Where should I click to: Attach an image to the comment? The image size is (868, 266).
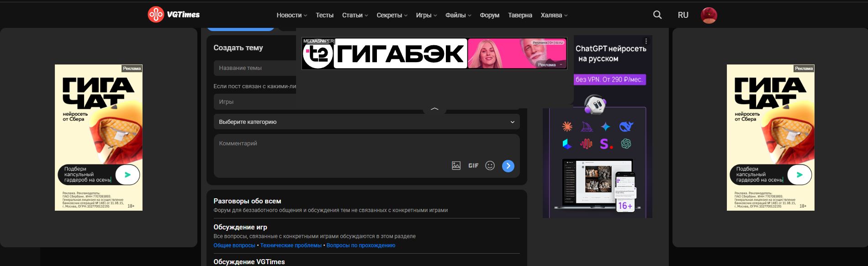coord(456,165)
